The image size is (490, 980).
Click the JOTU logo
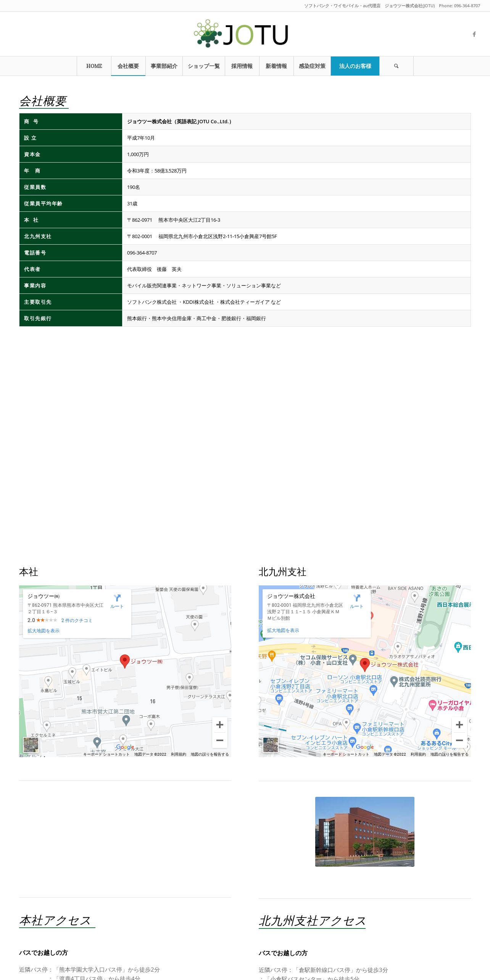coord(241,34)
